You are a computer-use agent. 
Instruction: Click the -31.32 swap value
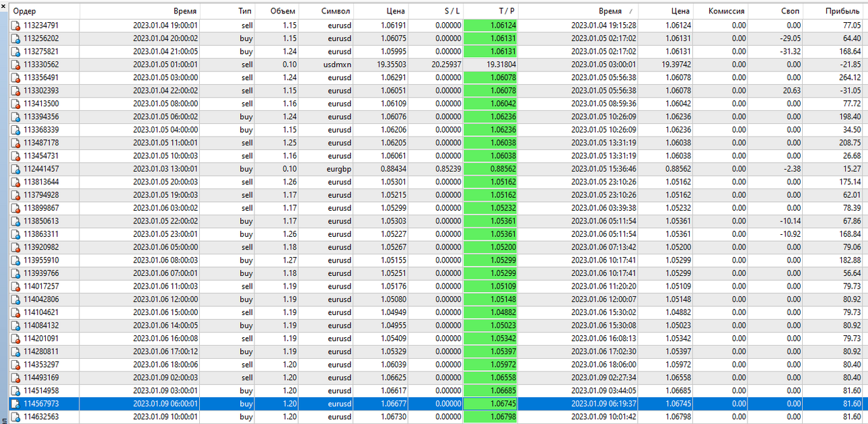[x=790, y=51]
